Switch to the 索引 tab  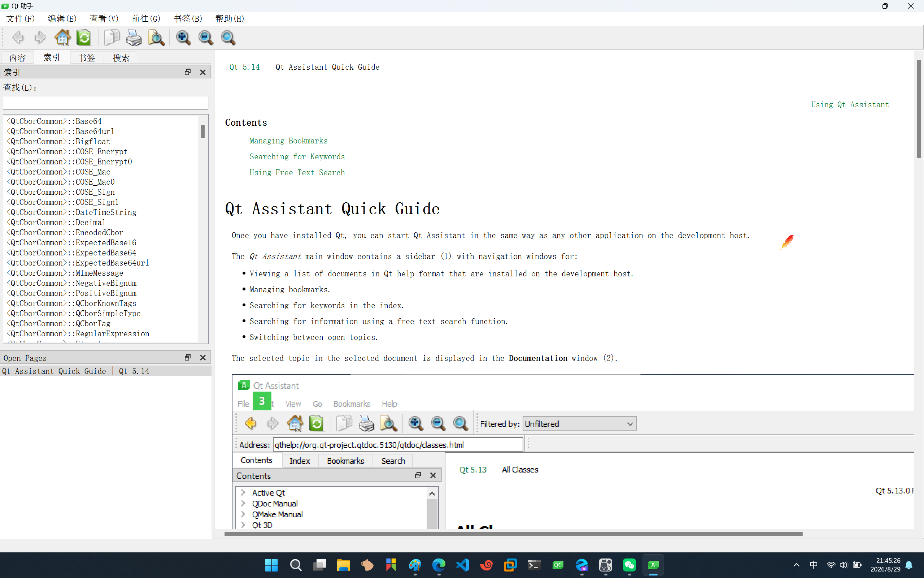point(52,57)
